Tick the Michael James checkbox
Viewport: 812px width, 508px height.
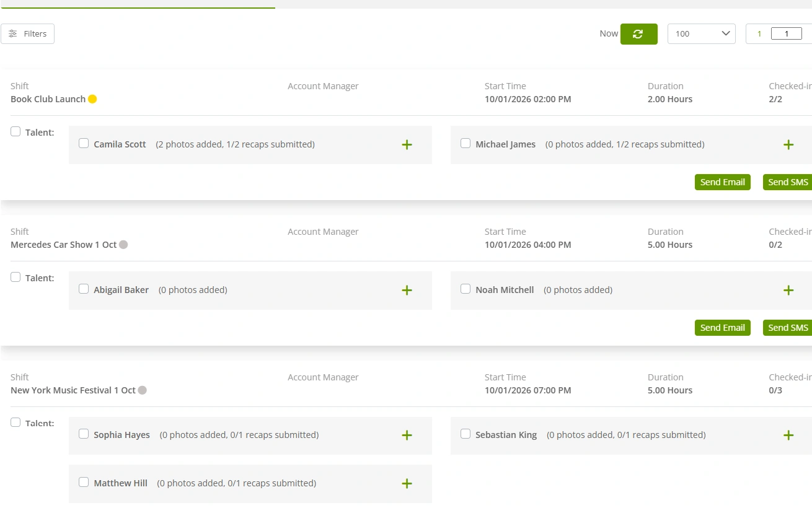(466, 144)
